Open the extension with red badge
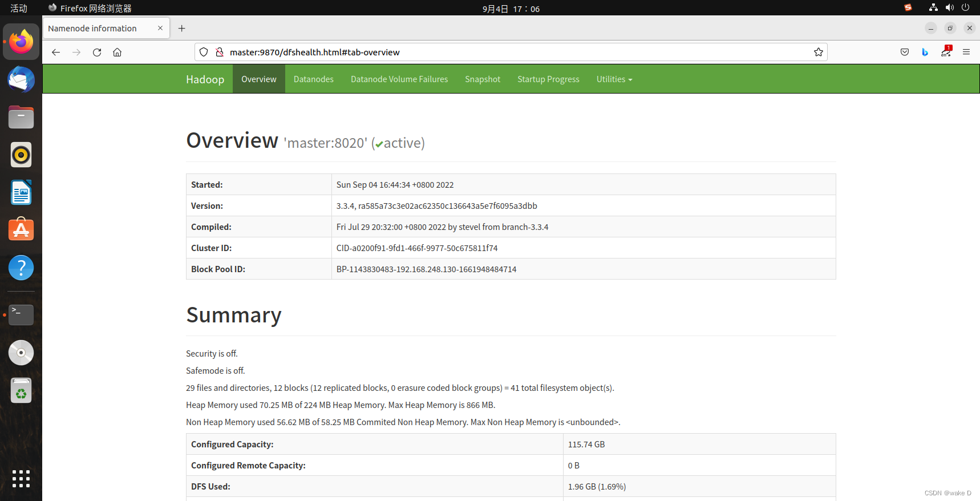 pyautogui.click(x=946, y=51)
